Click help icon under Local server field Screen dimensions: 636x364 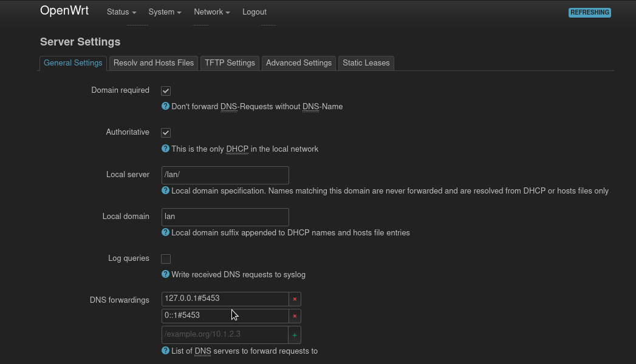165,190
